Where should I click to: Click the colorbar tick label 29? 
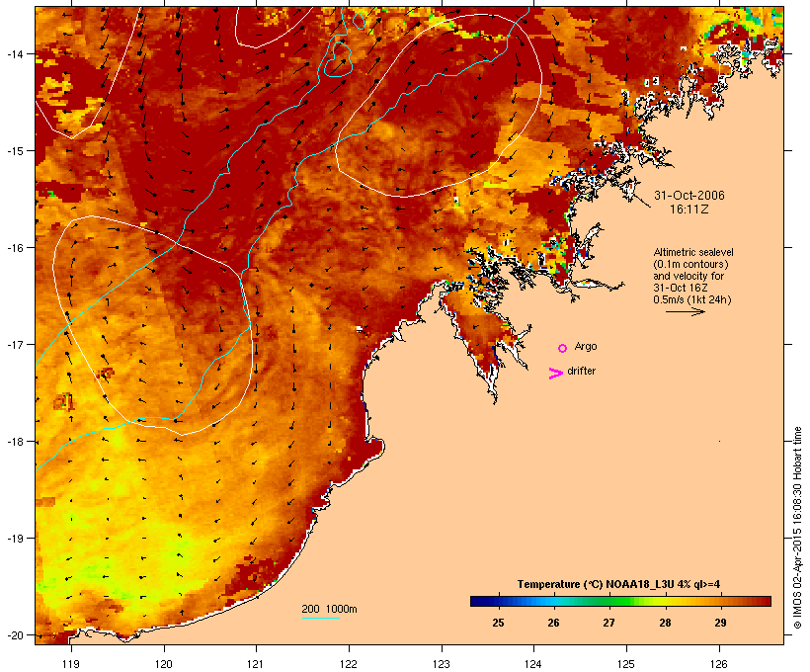pyautogui.click(x=720, y=623)
